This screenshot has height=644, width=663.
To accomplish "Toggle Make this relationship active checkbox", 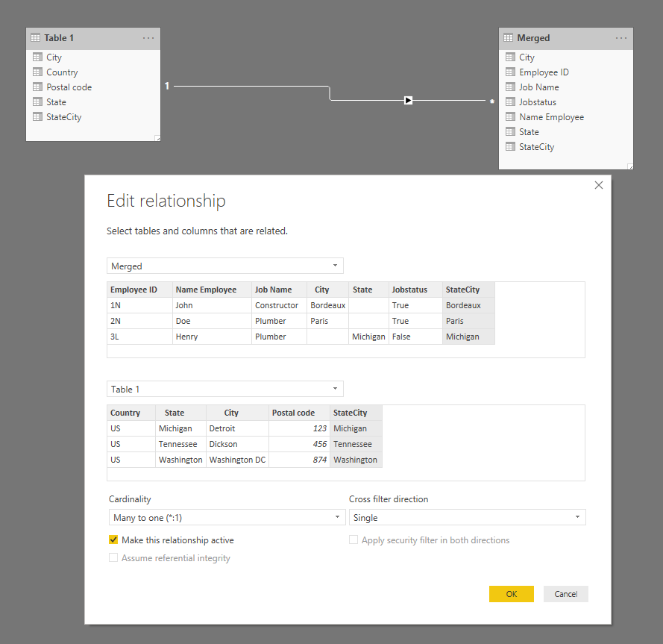I will click(113, 540).
